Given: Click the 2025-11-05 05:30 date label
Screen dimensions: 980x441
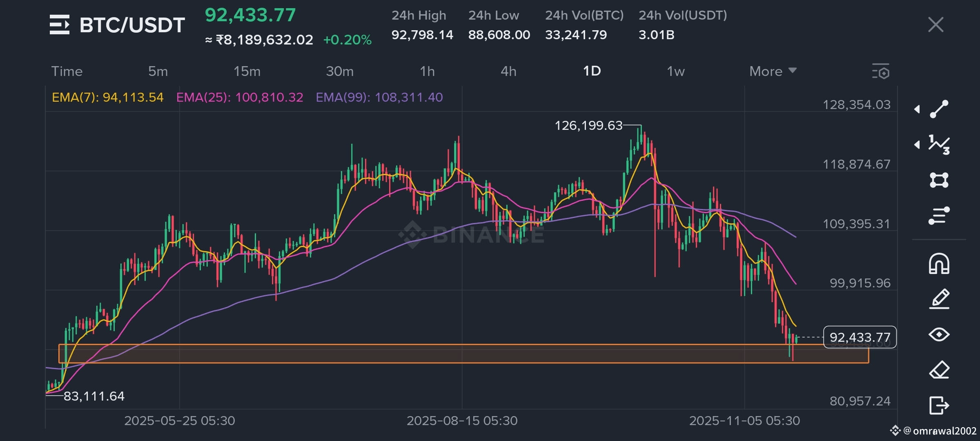Looking at the screenshot, I should coord(744,421).
